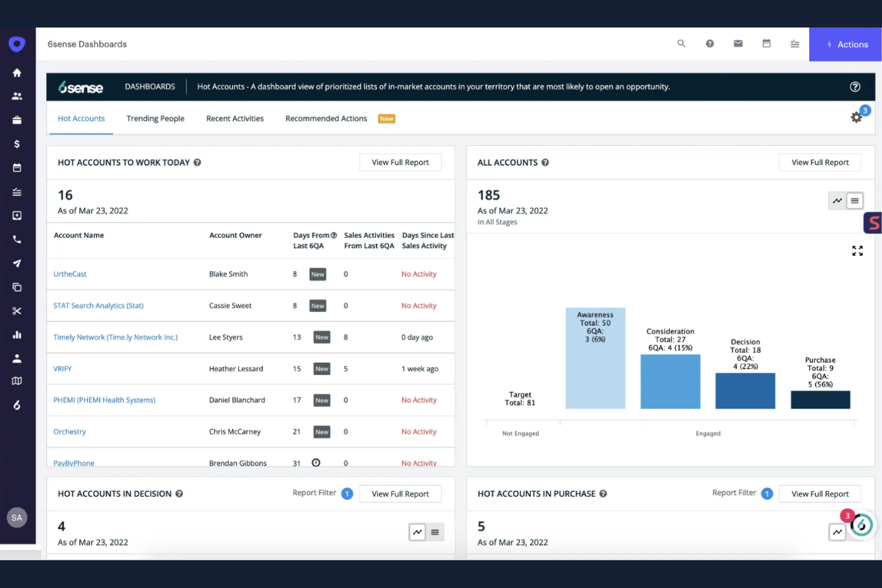Open the dashboard settings gear with notification badge
The width and height of the screenshot is (882, 588).
(856, 117)
